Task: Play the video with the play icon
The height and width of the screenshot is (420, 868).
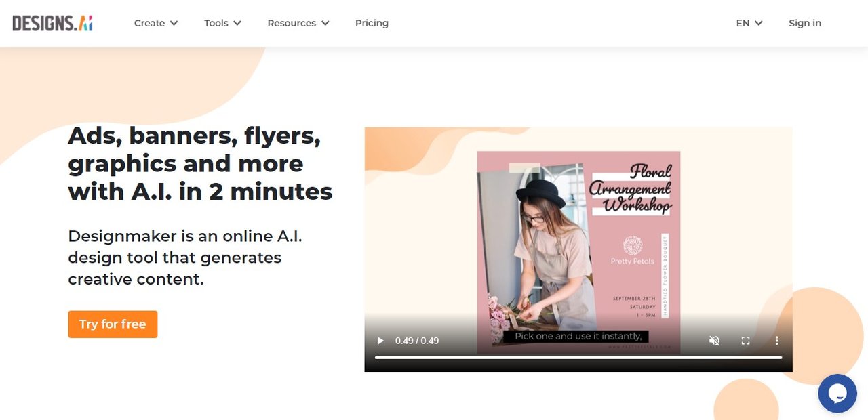Action: click(x=380, y=341)
